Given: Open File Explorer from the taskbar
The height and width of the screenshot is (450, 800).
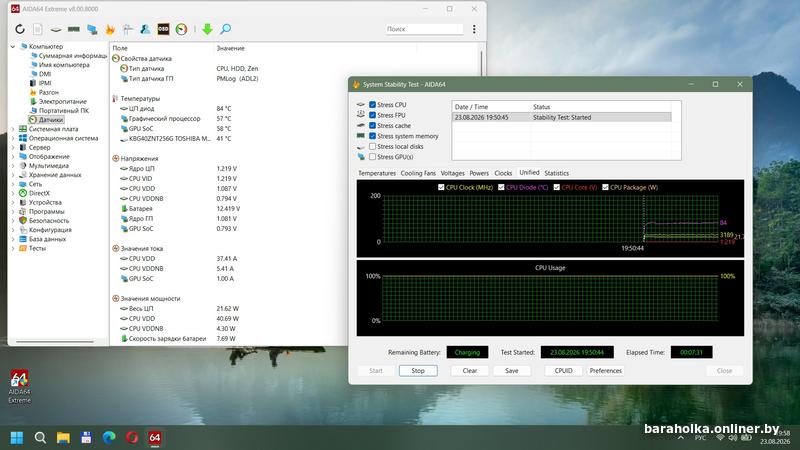Looking at the screenshot, I should (x=63, y=437).
